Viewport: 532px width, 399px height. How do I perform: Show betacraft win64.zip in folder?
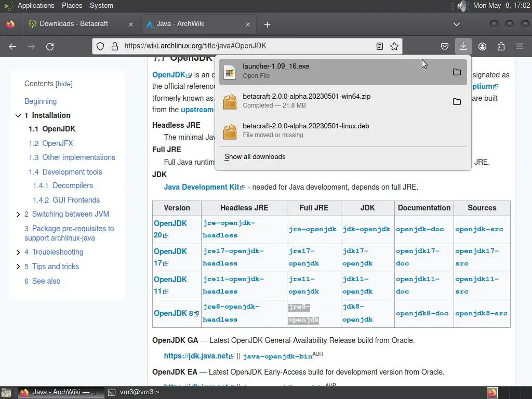(457, 101)
